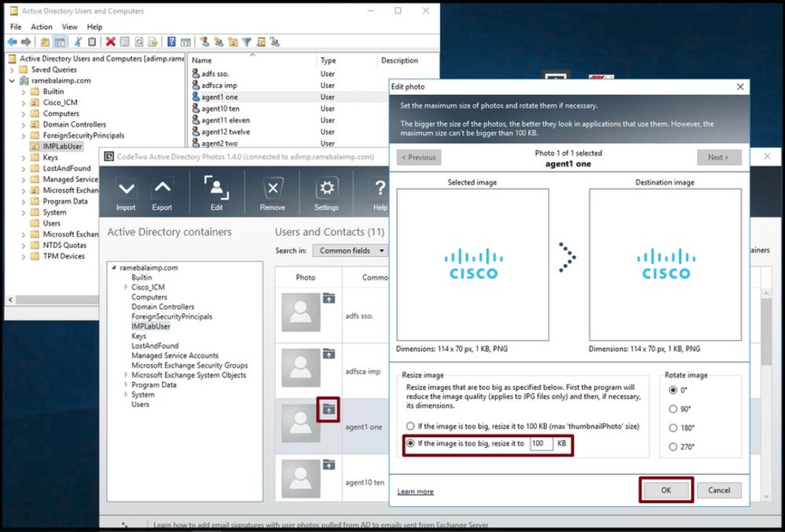Open the Common fields search dropdown
The width and height of the screenshot is (785, 532).
pyautogui.click(x=350, y=250)
